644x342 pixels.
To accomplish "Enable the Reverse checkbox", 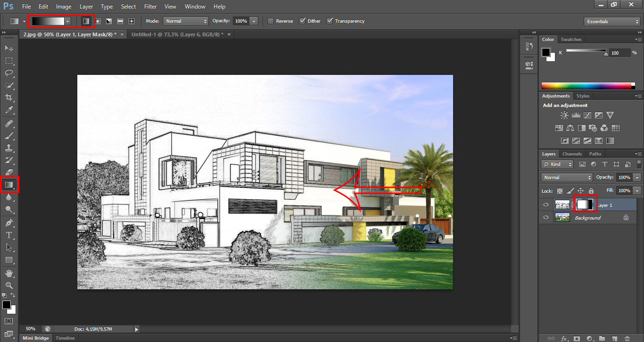I will tap(271, 21).
